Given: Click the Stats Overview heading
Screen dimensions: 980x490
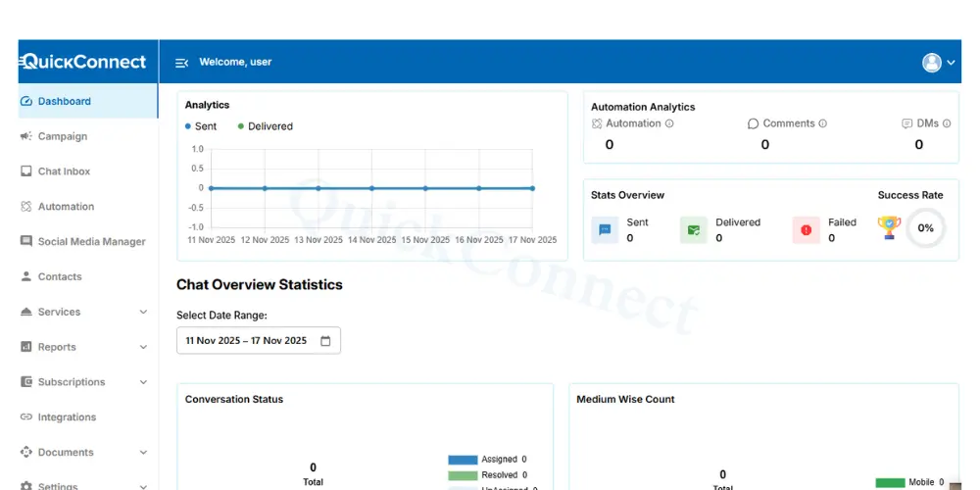Looking at the screenshot, I should (627, 195).
